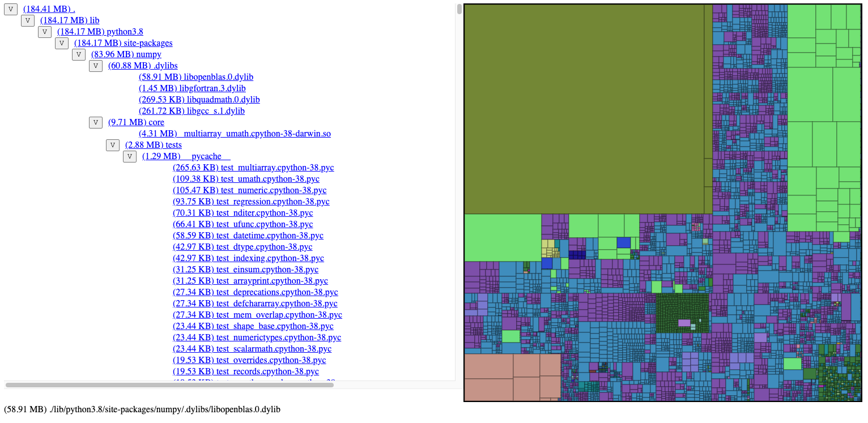Select the _multiarray_umath shared object link
The height and width of the screenshot is (423, 868).
(x=236, y=133)
